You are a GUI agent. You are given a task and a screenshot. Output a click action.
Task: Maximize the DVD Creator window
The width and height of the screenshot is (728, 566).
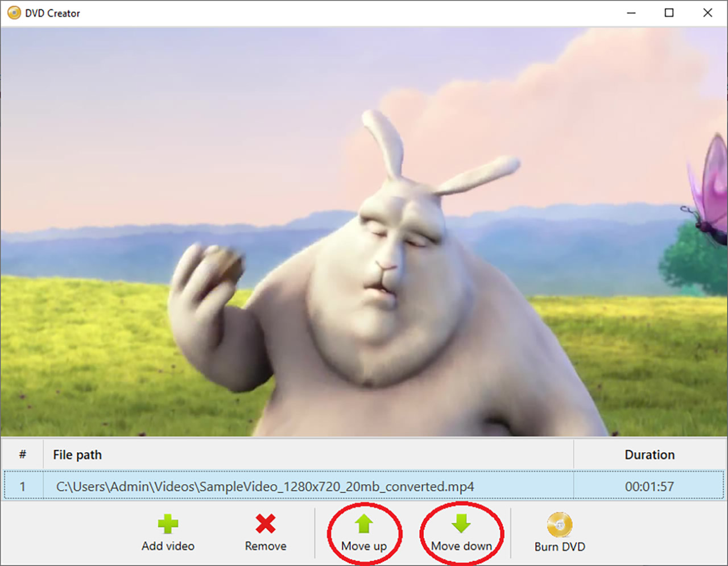tap(669, 13)
